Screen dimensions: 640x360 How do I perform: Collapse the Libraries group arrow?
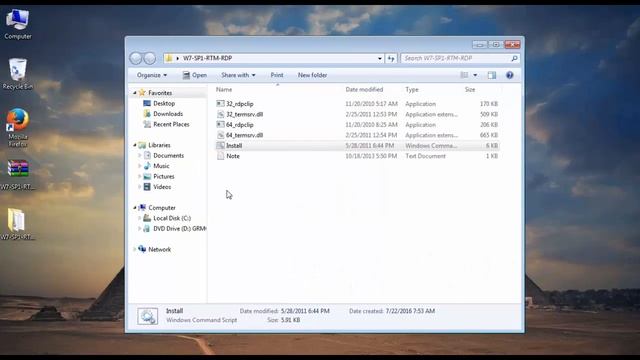pyautogui.click(x=135, y=145)
